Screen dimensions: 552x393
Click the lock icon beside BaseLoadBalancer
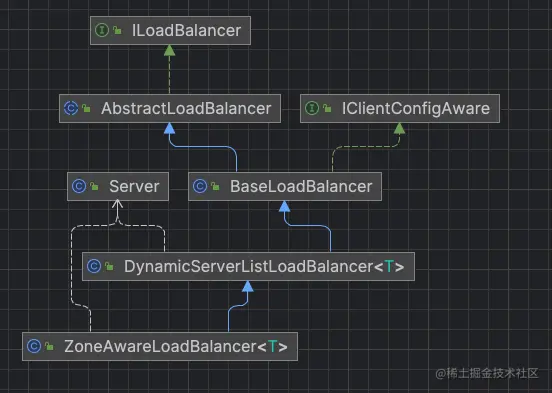(215, 187)
